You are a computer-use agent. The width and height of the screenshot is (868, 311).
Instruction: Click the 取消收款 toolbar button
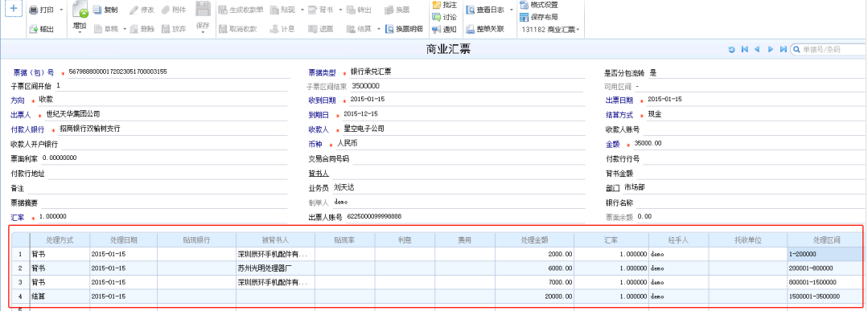click(x=237, y=29)
